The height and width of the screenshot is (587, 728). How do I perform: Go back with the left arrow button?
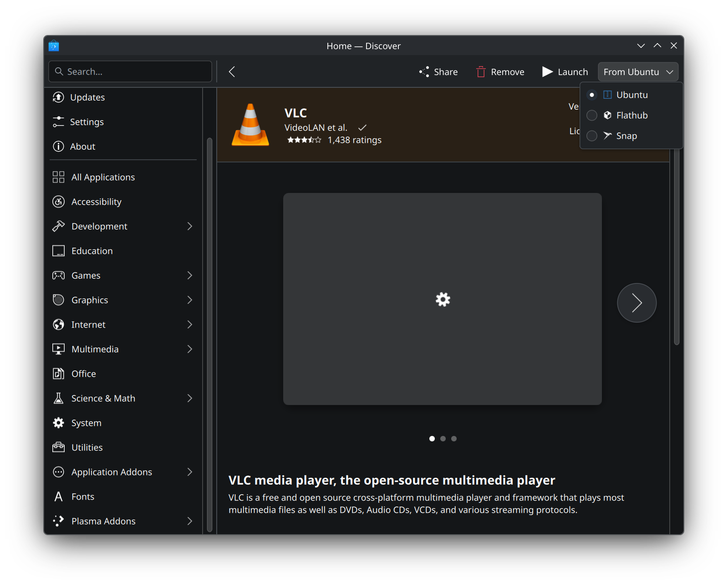[x=232, y=72]
